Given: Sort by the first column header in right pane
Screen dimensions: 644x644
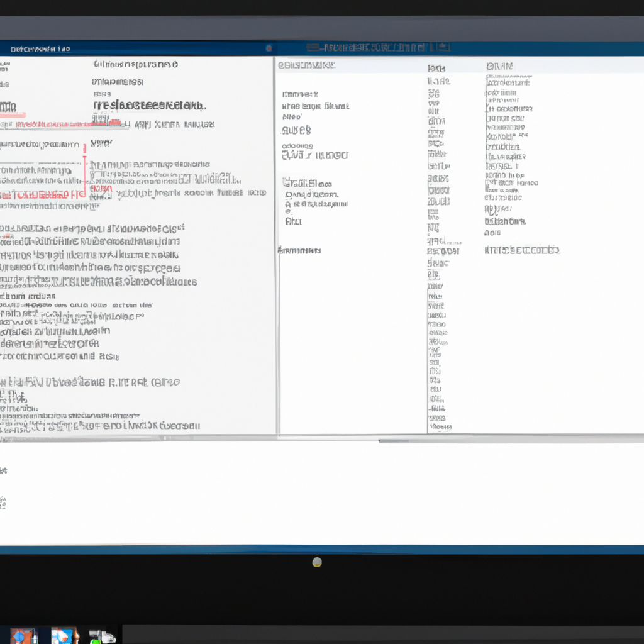Looking at the screenshot, I should [307, 65].
